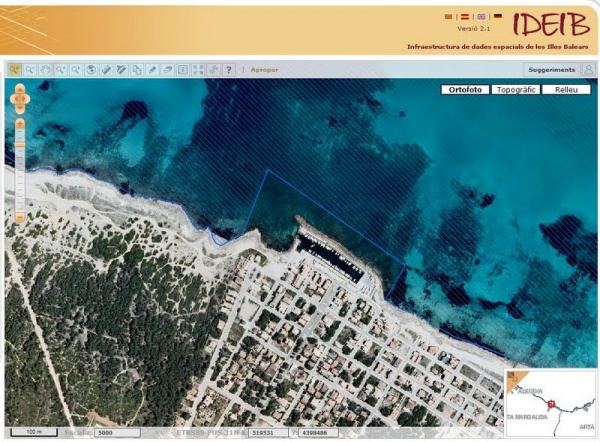600x442 pixels.
Task: Select the eraser tool
Action: click(167, 70)
